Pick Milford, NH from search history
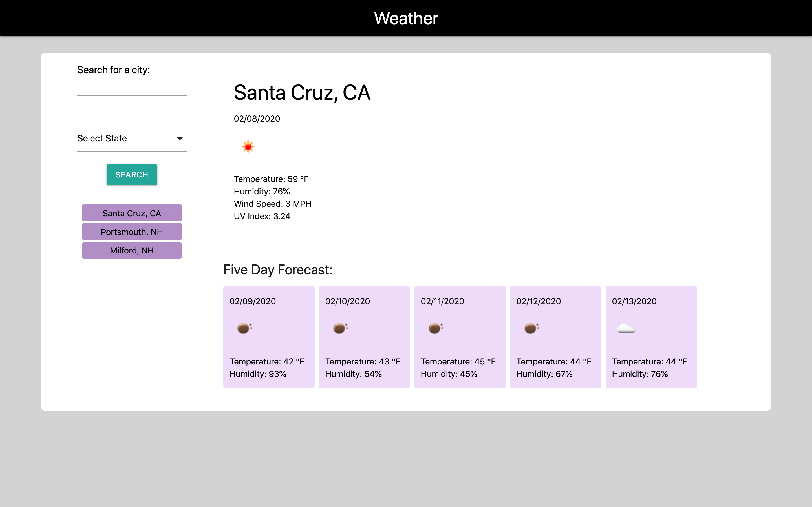 tap(132, 250)
